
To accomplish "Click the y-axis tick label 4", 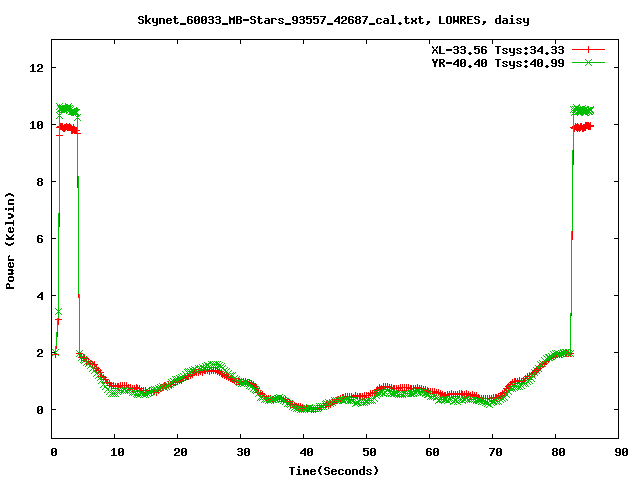I will coord(40,296).
